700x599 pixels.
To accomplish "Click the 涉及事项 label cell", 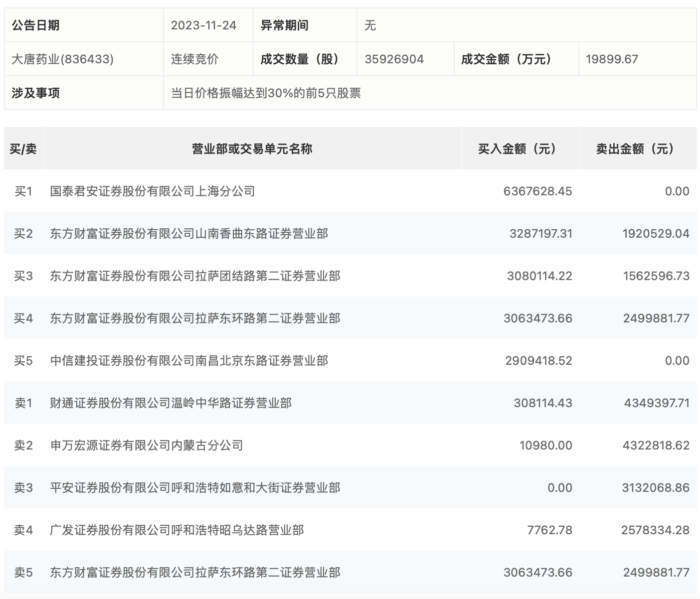I will click(84, 93).
